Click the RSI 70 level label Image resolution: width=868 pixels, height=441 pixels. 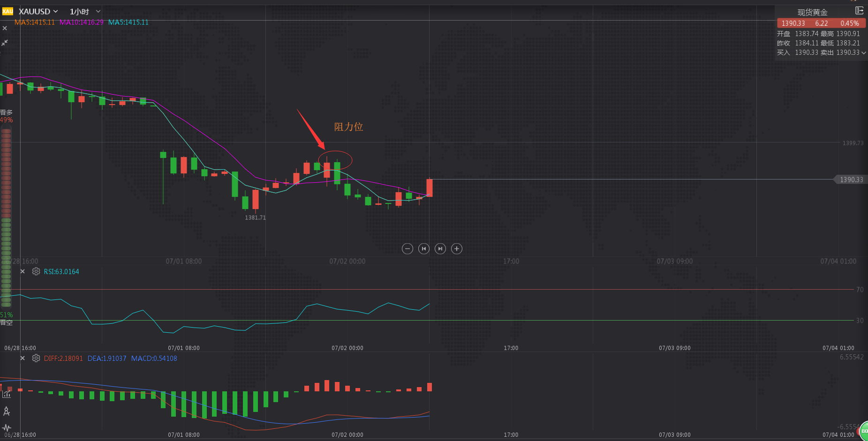coord(860,290)
